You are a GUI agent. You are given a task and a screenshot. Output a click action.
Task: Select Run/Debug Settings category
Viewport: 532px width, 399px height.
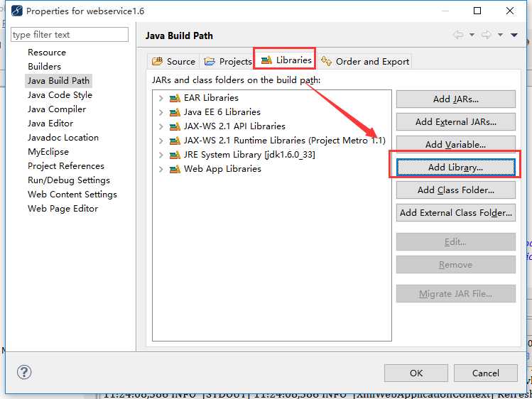point(69,180)
